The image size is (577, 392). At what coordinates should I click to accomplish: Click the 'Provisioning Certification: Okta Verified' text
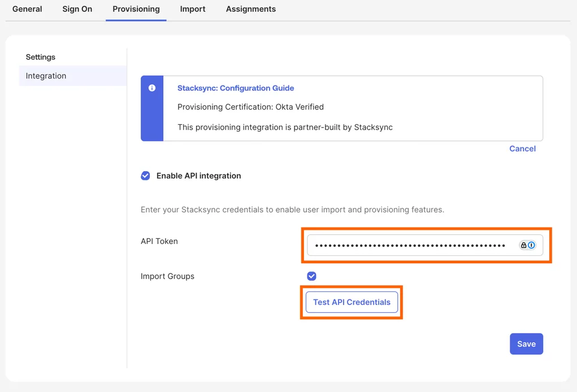click(250, 107)
